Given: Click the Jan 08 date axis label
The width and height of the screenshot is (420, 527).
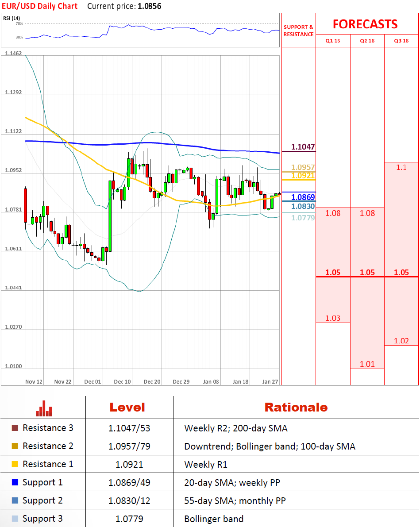Looking at the screenshot, I should [x=211, y=381].
